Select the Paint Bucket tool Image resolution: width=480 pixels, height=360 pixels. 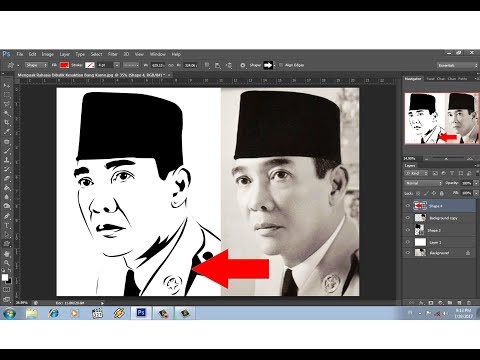pyautogui.click(x=6, y=188)
